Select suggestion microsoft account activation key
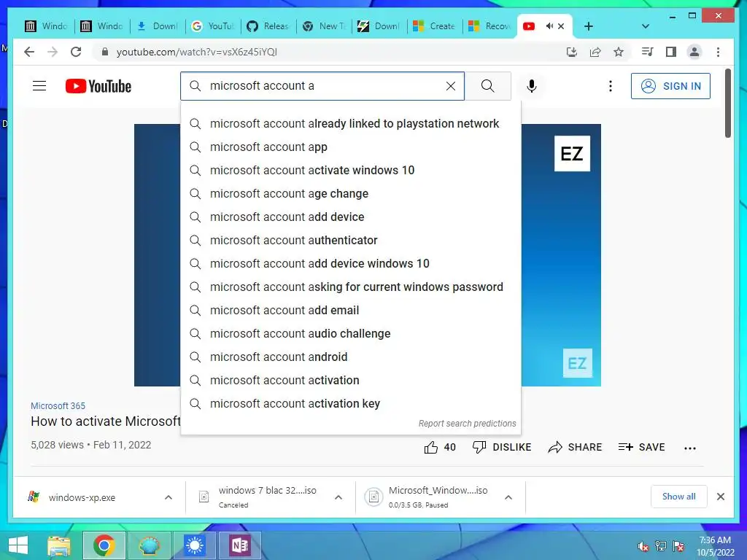 [351, 404]
